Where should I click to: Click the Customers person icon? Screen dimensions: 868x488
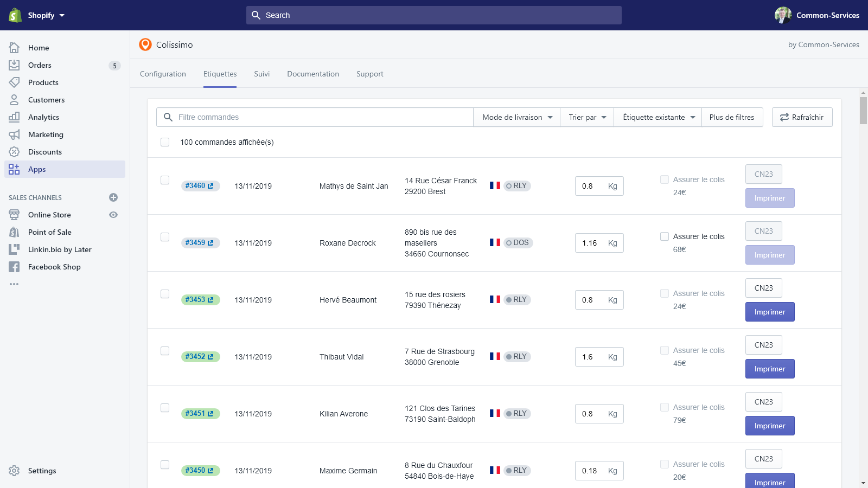click(x=14, y=100)
